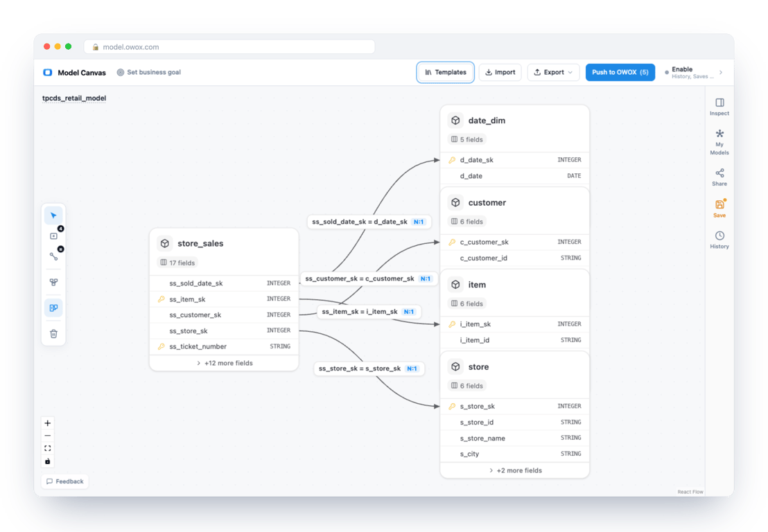Click the item table cube icon
This screenshot has height=532, width=768.
(x=455, y=285)
